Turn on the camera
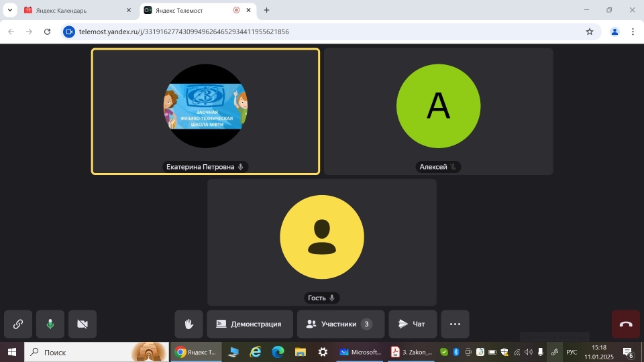This screenshot has height=362, width=644. tap(83, 324)
